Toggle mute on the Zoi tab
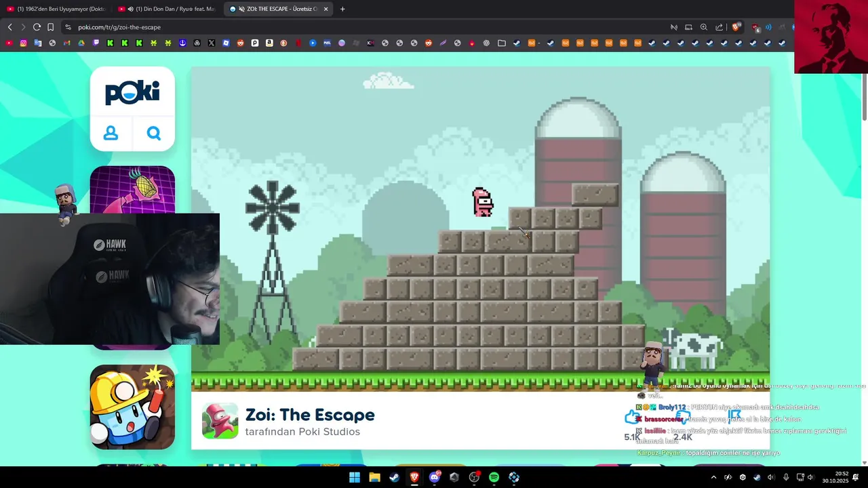868x488 pixels. 241,9
